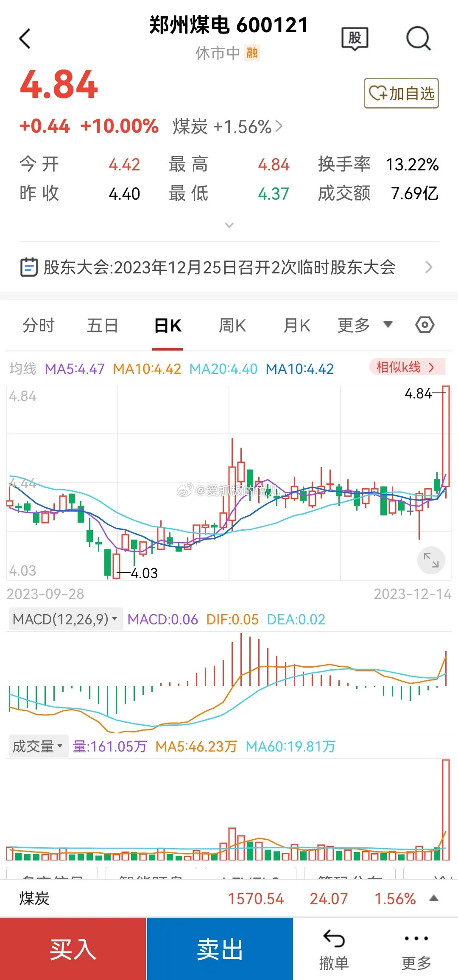Switch to 周K tab
The width and height of the screenshot is (458, 980).
232,326
